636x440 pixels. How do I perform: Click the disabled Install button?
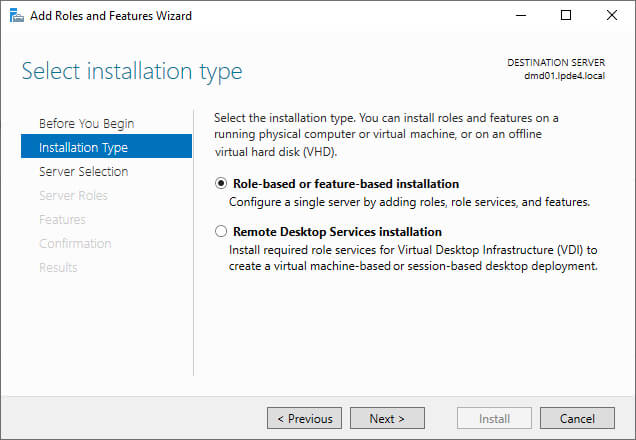[x=494, y=418]
